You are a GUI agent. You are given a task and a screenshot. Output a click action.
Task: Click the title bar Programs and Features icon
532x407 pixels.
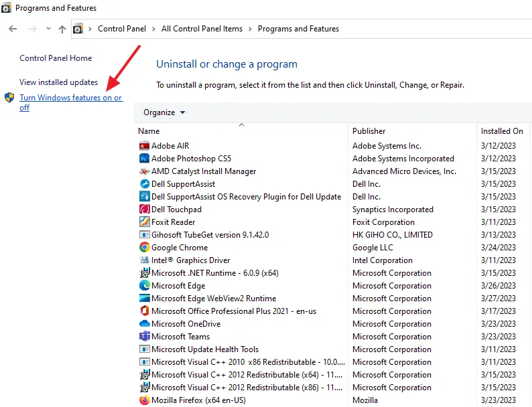[x=6, y=8]
